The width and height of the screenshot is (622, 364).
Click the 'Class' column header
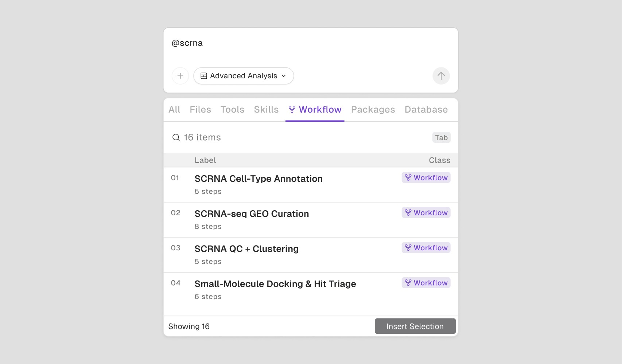[x=439, y=160]
